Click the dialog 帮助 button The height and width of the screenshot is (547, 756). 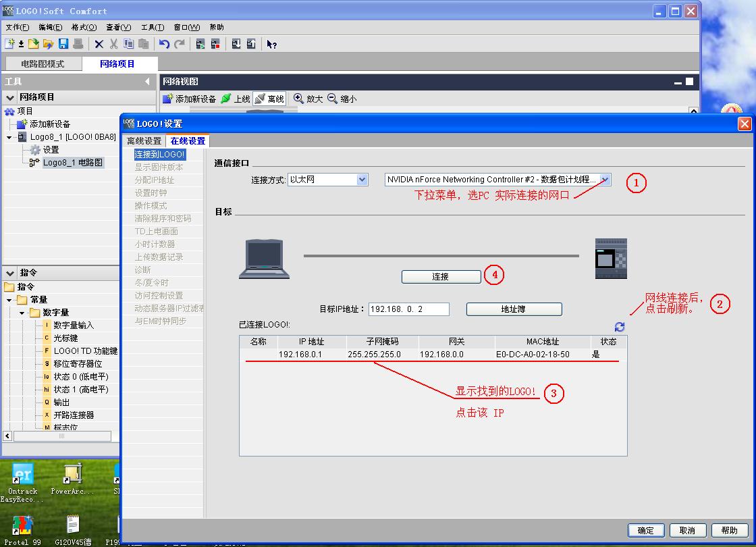pos(729,530)
